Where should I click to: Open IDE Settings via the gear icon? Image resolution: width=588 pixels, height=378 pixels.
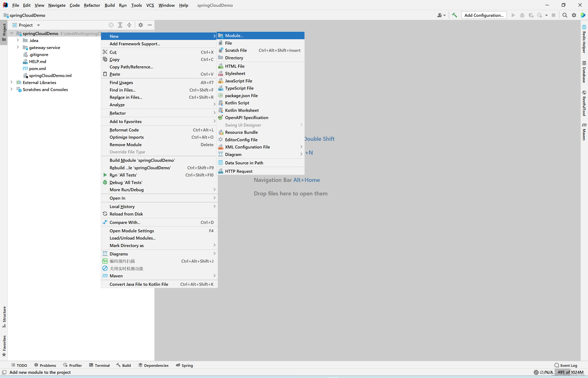point(574,15)
